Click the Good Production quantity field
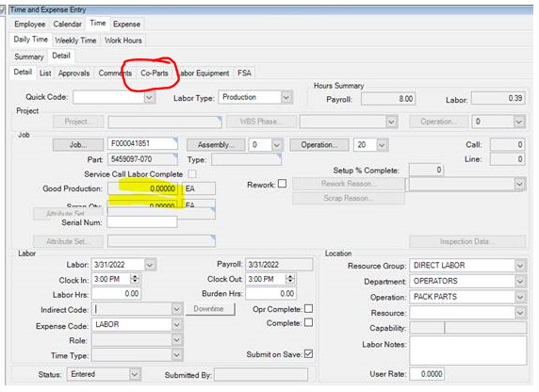Screen dimensions: 539x392 click(x=143, y=188)
